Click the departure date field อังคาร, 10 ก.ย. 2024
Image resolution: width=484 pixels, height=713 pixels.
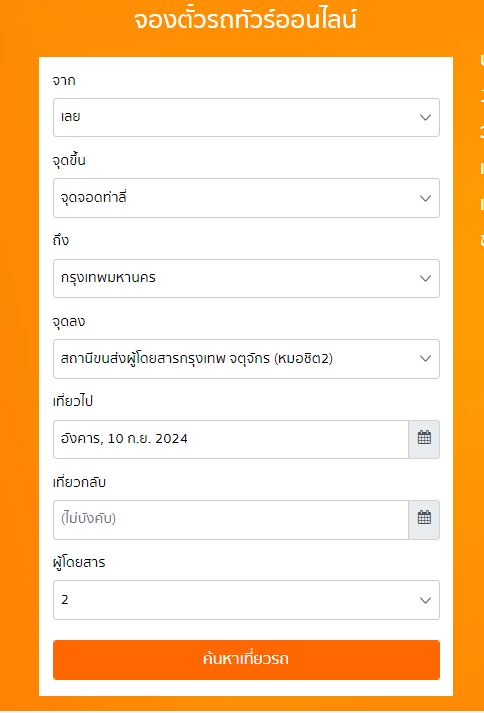pyautogui.click(x=231, y=439)
